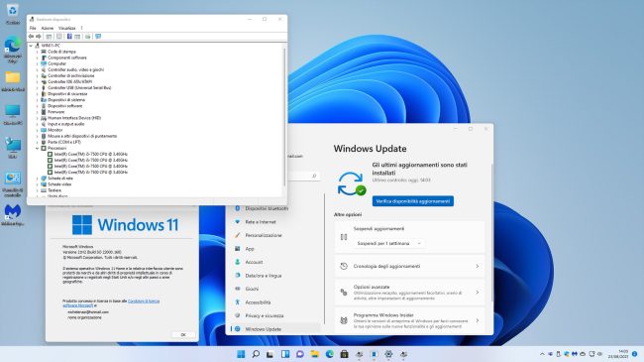This screenshot has width=644, height=362.
Task: Open the Azione menu in Device Manager
Action: (48, 28)
